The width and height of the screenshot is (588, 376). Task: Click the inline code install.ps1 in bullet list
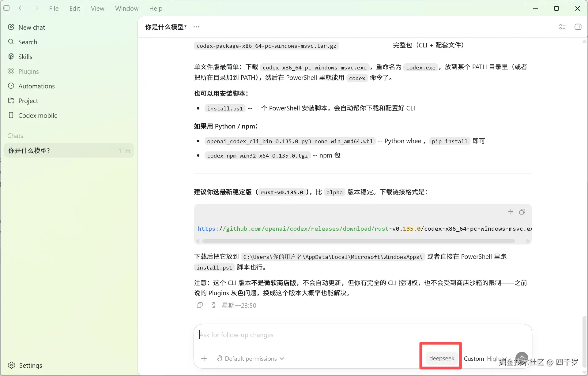(x=225, y=109)
